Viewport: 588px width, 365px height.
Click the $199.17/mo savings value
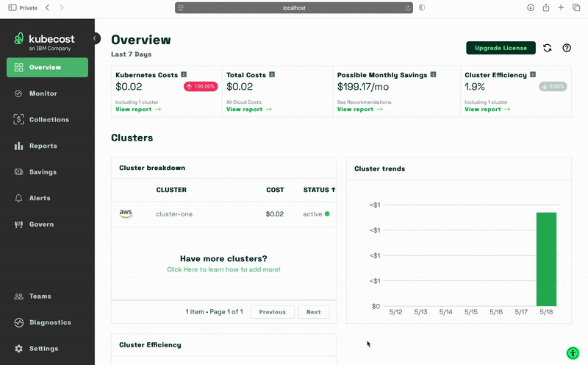[x=362, y=87]
